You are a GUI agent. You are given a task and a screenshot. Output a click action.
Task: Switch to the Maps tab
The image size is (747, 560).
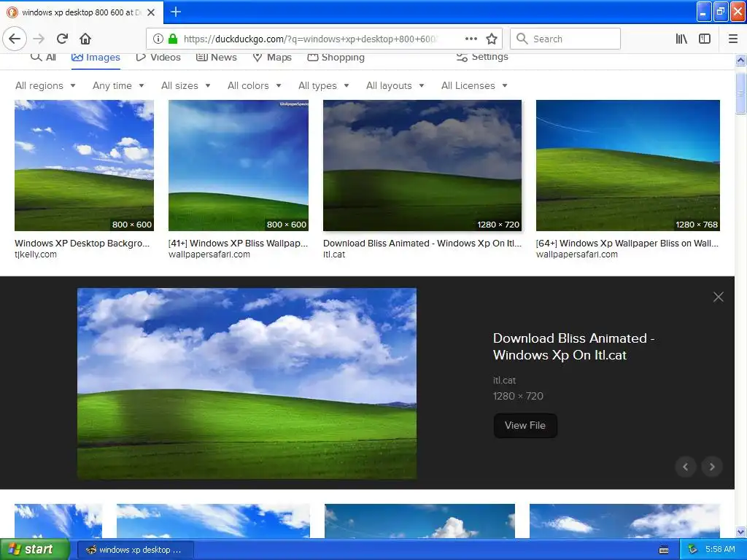272,57
